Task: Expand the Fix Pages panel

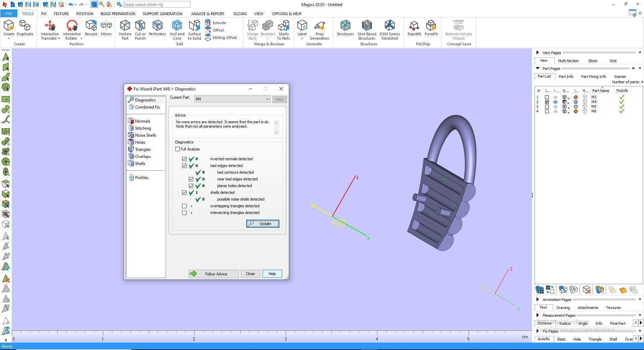Action: 538,331
